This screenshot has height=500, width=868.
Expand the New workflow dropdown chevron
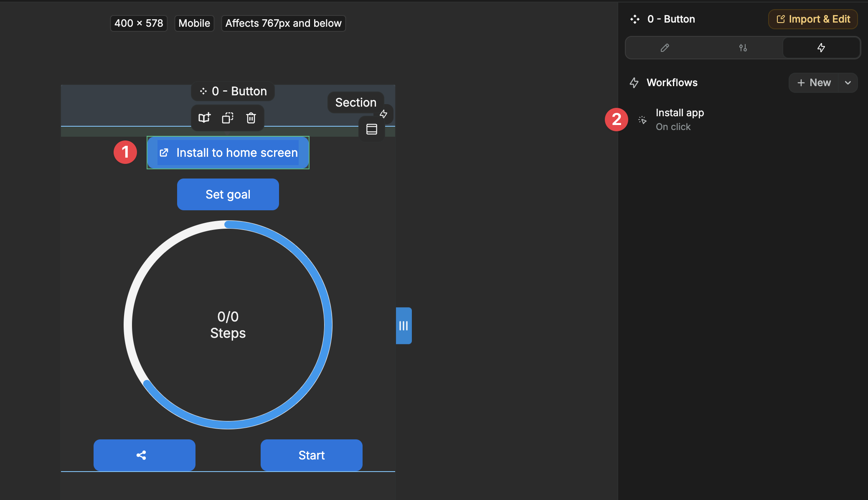pyautogui.click(x=848, y=83)
